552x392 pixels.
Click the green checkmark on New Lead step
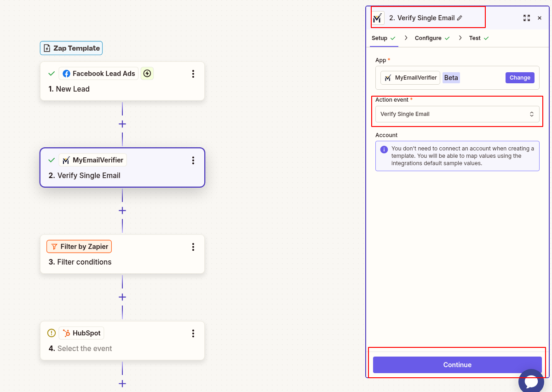coord(51,73)
